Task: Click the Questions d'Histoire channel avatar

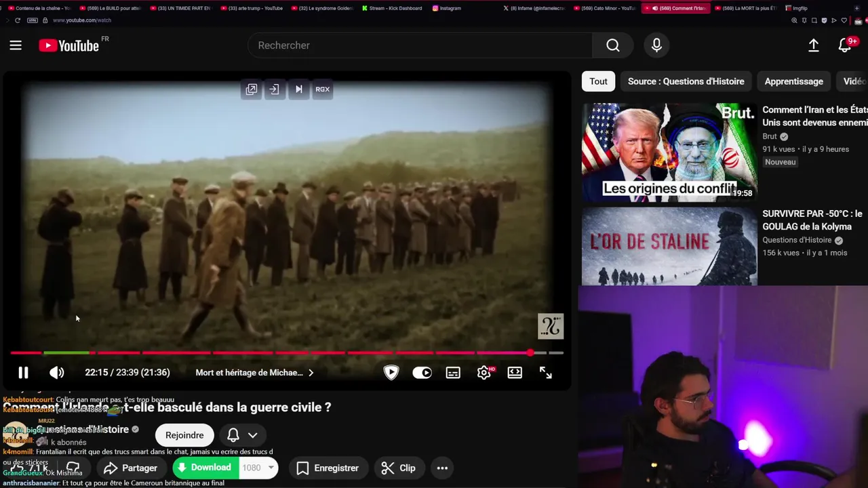Action: click(x=15, y=434)
